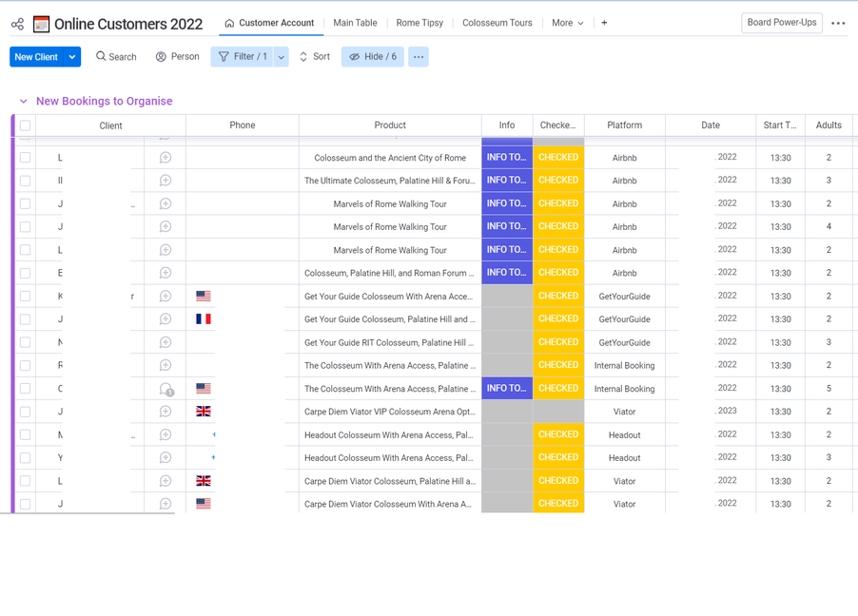The width and height of the screenshot is (858, 616).
Task: Collapse New Bookings to Organise group
Action: click(x=24, y=102)
